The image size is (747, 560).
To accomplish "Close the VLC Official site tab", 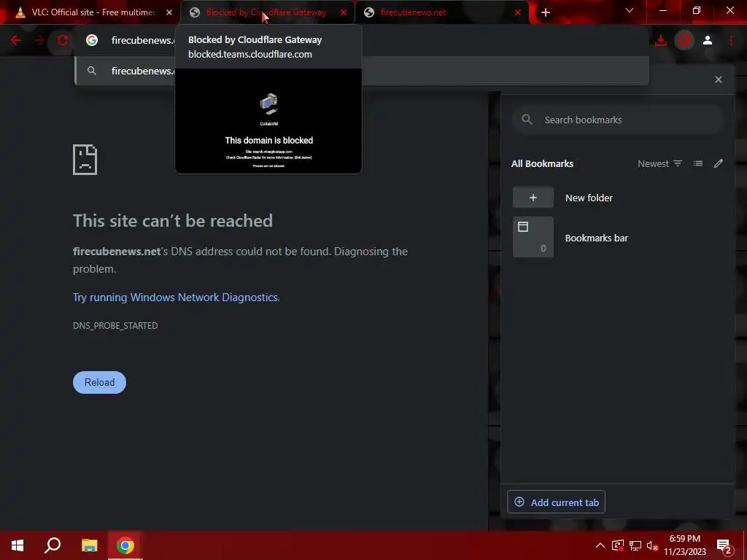I will (x=169, y=12).
